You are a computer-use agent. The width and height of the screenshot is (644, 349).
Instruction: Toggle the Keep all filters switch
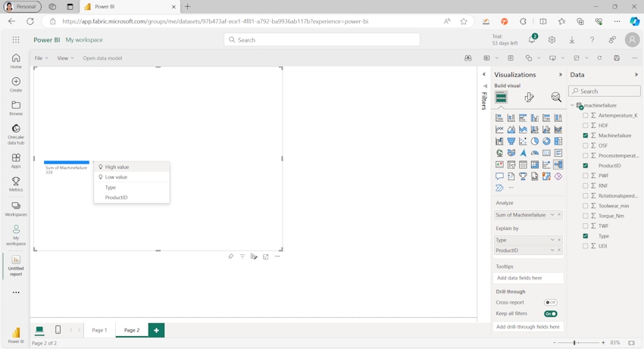[x=550, y=313]
